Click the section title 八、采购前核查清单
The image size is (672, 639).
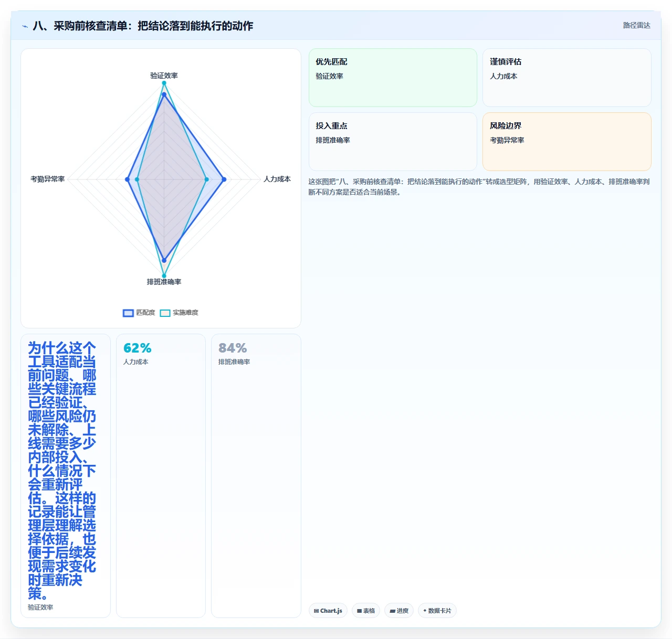pos(143,26)
